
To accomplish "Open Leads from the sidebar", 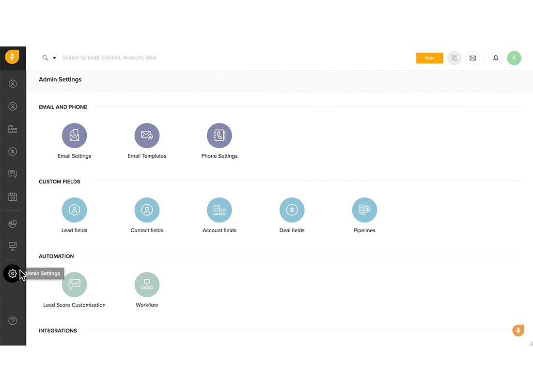I will click(x=13, y=83).
